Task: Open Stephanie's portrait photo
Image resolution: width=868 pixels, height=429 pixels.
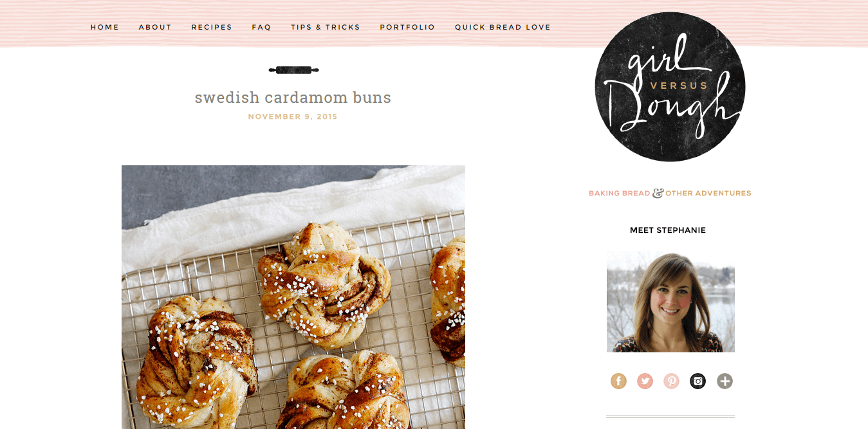Action: tap(670, 302)
